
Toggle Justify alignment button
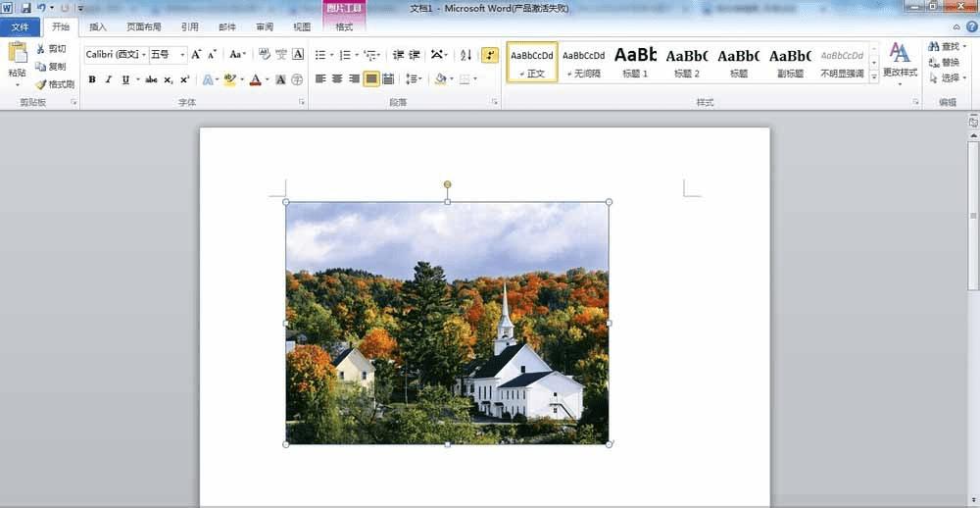(x=371, y=78)
